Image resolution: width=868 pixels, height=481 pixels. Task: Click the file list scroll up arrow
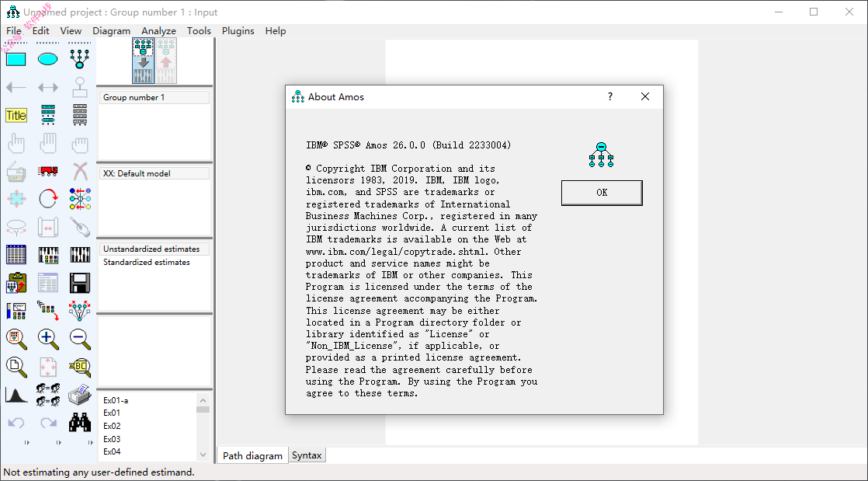tap(203, 400)
